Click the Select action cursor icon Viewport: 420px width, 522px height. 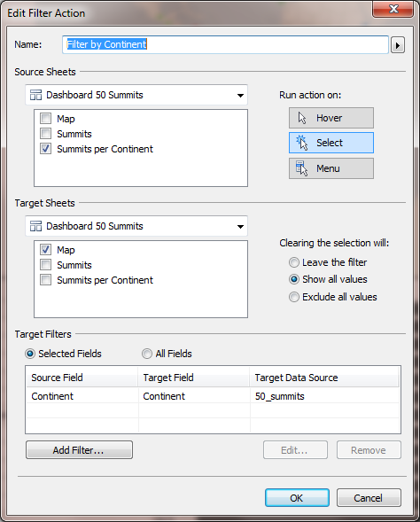(301, 143)
